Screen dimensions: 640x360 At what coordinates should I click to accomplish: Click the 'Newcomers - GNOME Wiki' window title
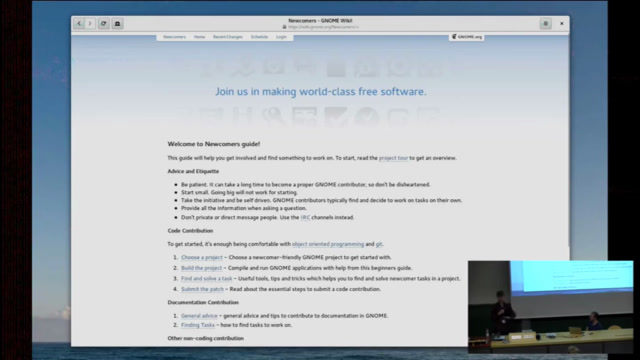[x=320, y=20]
